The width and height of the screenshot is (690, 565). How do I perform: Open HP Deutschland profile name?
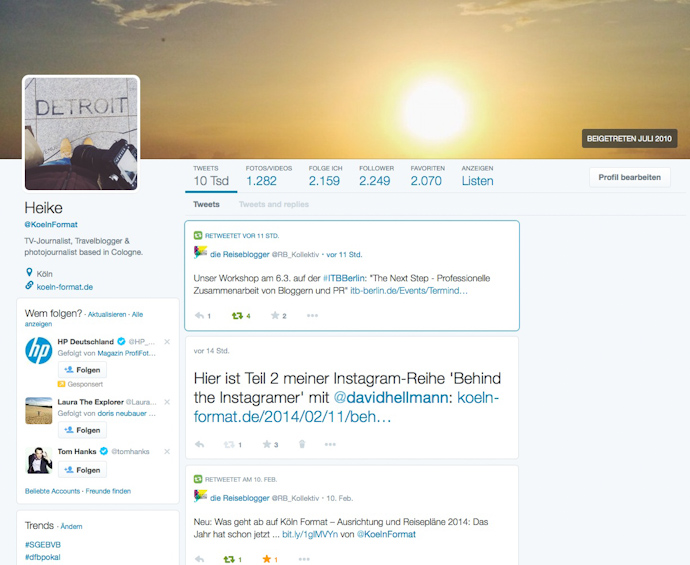click(85, 342)
